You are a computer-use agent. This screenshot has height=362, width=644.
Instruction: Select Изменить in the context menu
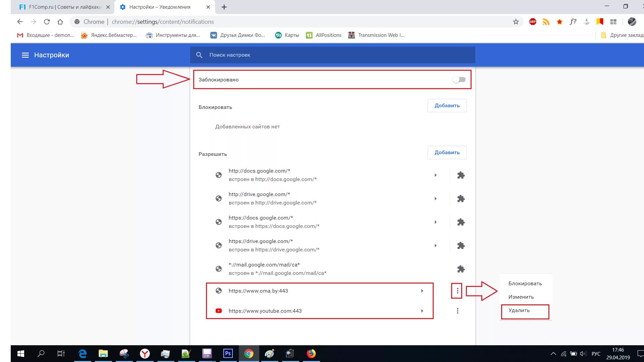pyautogui.click(x=521, y=297)
